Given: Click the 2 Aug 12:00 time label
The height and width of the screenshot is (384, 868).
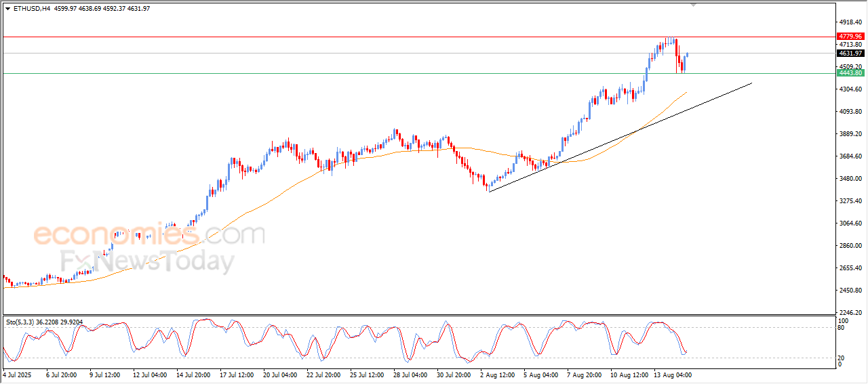Looking at the screenshot, I should tap(497, 375).
